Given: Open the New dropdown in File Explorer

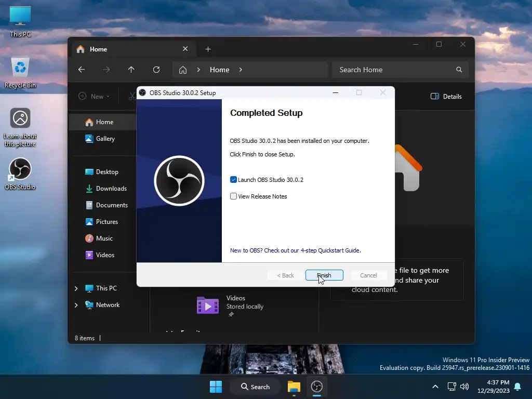Looking at the screenshot, I should coord(95,96).
